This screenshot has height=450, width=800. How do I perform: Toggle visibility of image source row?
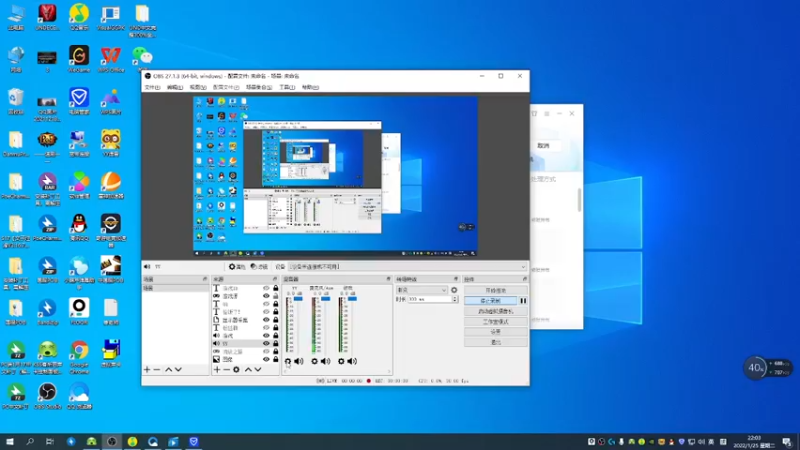click(266, 359)
